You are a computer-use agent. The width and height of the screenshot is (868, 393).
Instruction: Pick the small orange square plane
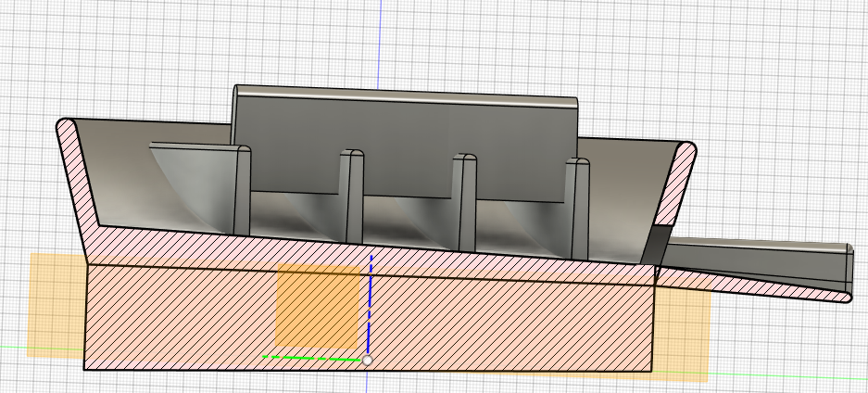318,306
